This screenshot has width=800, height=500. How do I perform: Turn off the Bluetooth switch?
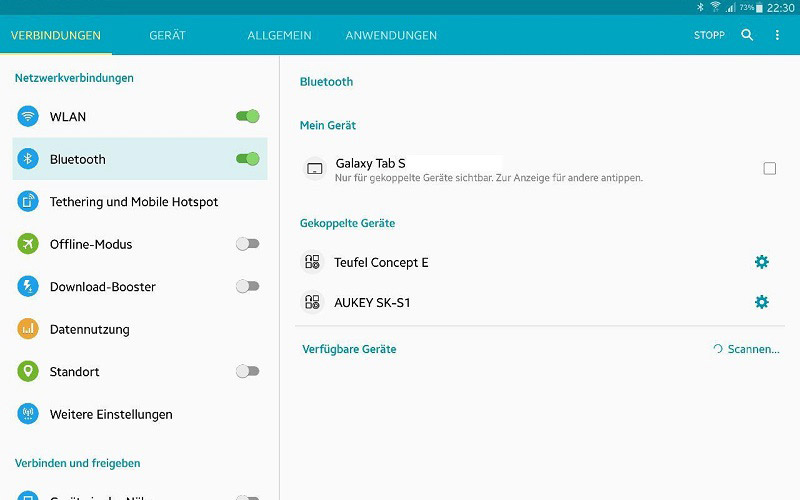247,159
